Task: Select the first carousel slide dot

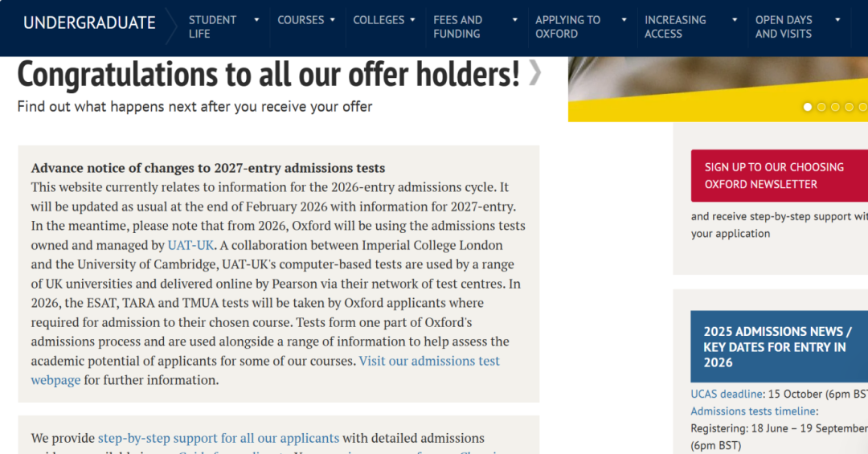Action: click(x=808, y=107)
